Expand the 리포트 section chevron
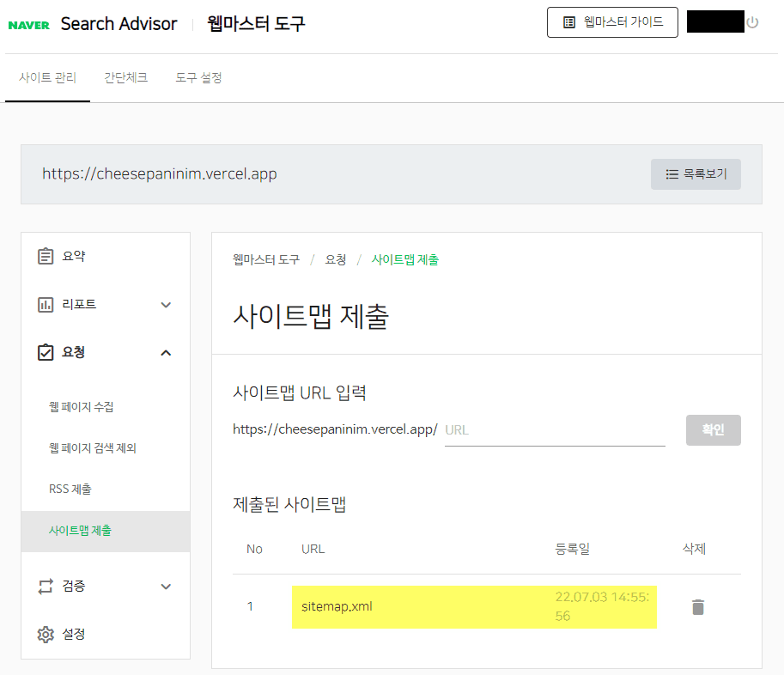The image size is (784, 675). [167, 304]
